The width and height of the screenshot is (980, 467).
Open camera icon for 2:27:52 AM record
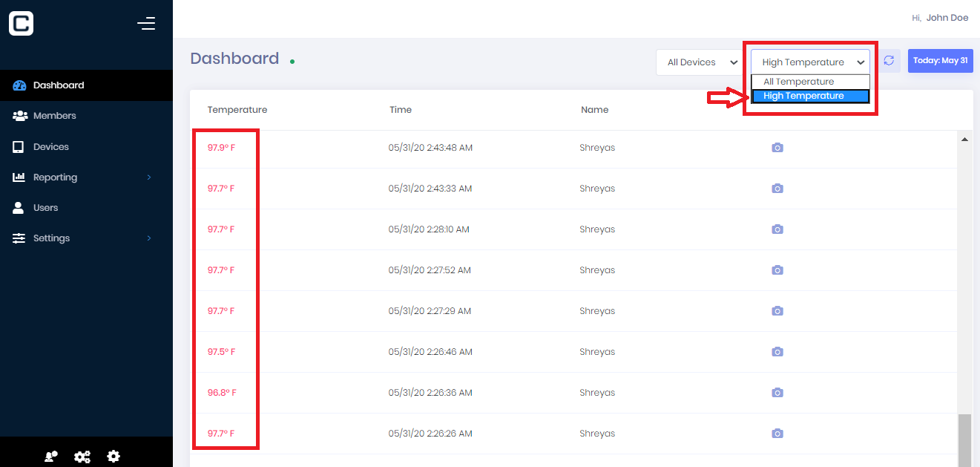[777, 270]
